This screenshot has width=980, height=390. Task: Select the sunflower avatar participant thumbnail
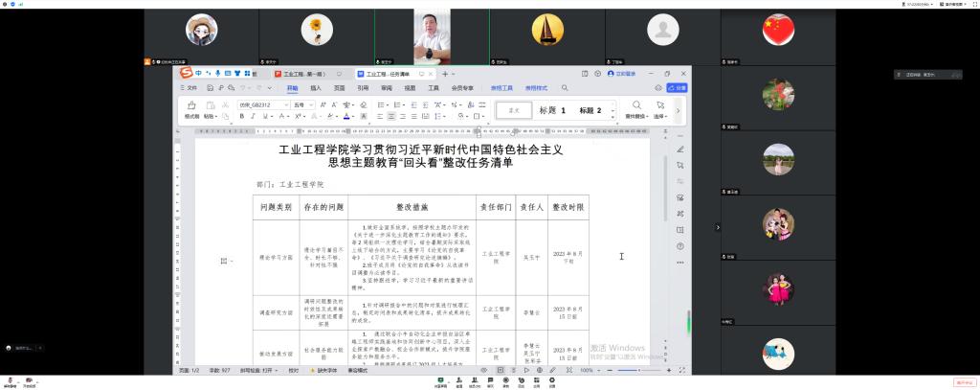coord(310,31)
